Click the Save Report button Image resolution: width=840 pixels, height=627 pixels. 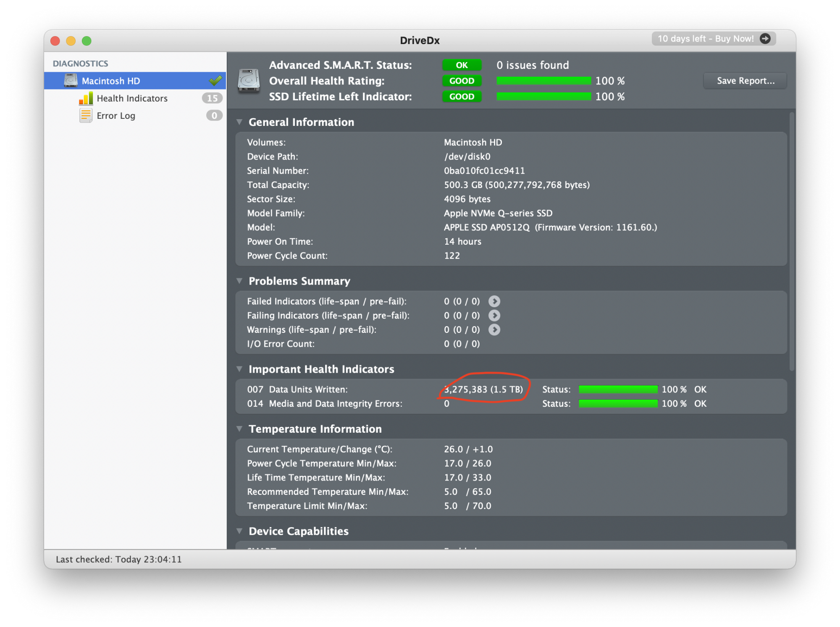[x=745, y=81]
